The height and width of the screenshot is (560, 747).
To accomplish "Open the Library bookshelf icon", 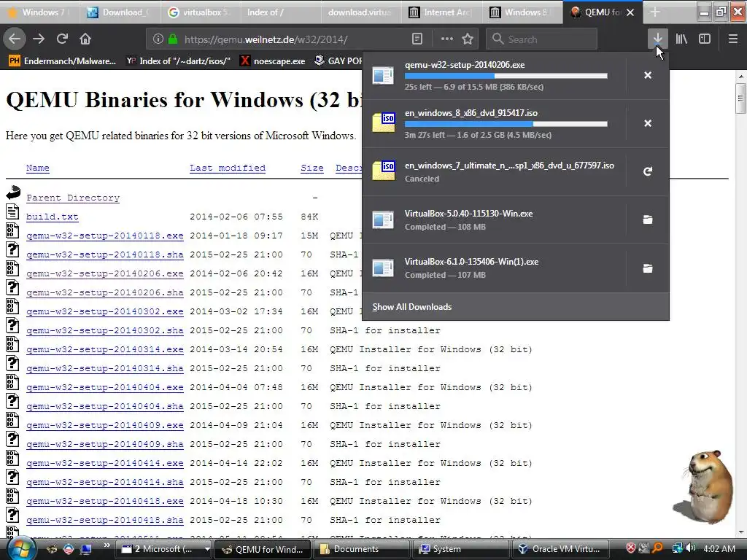I will point(681,39).
